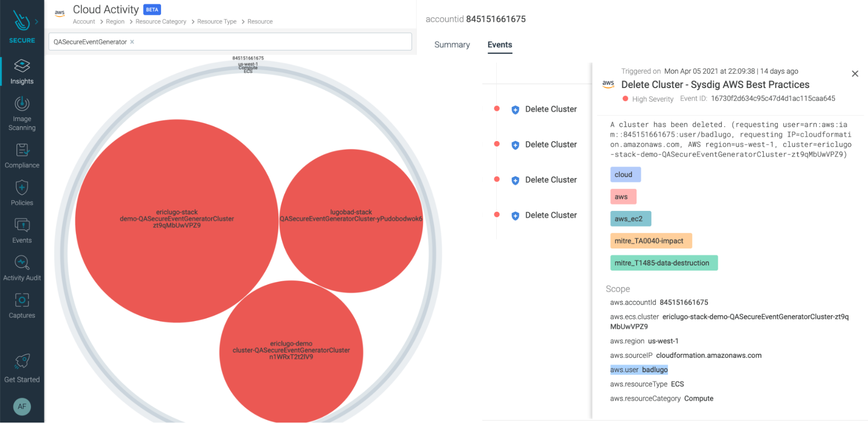Click the mitre_T1485-data-destruction tag
868x423 pixels.
tap(664, 263)
